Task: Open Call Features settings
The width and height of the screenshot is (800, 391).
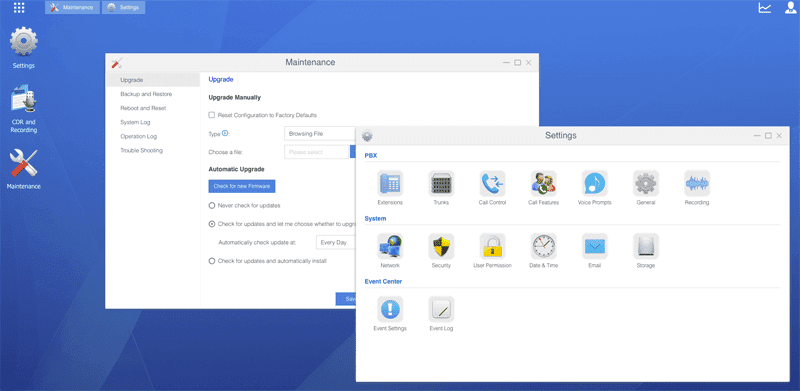Action: [543, 183]
